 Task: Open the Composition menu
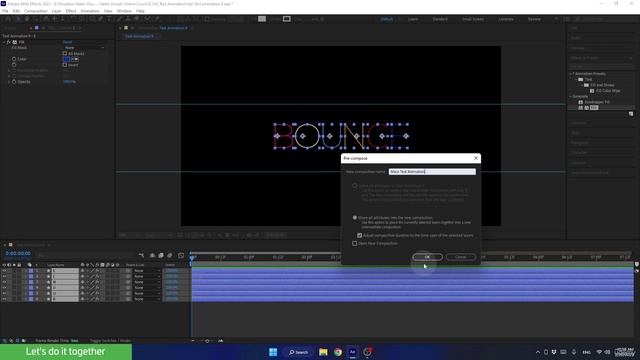coord(36,11)
